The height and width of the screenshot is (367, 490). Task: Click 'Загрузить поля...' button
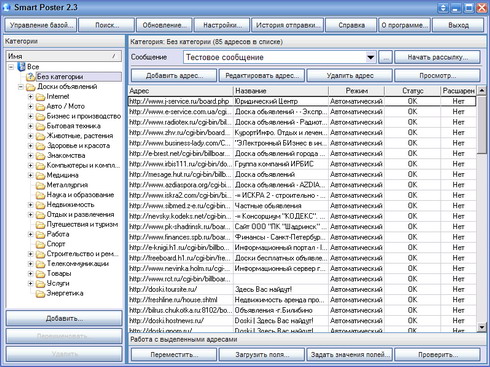262,355
